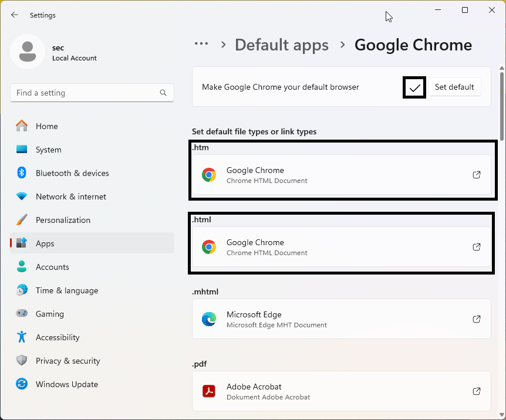Screen dimensions: 506x420
Task: Click the Set default button
Action: (454, 87)
